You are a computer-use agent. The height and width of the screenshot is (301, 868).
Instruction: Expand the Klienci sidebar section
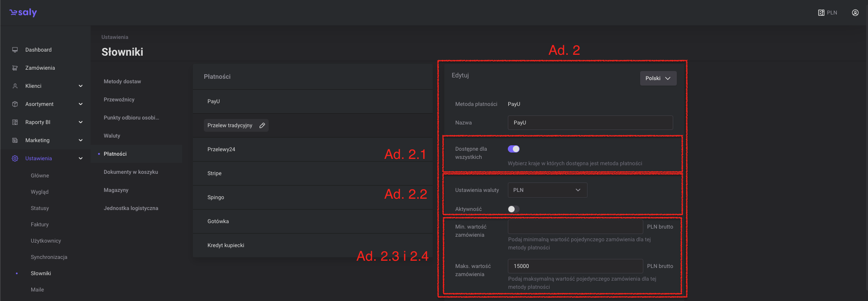click(x=80, y=86)
